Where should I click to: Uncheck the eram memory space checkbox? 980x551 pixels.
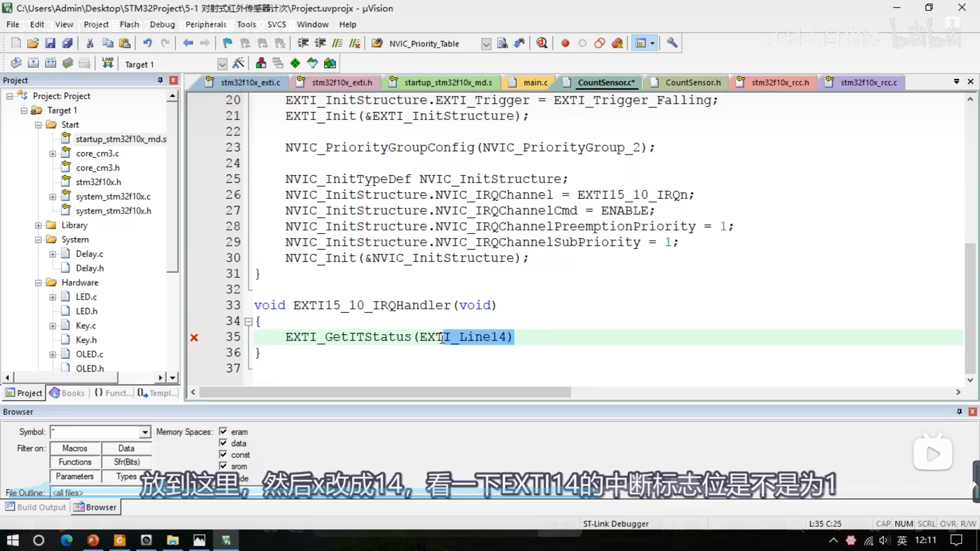tap(223, 432)
